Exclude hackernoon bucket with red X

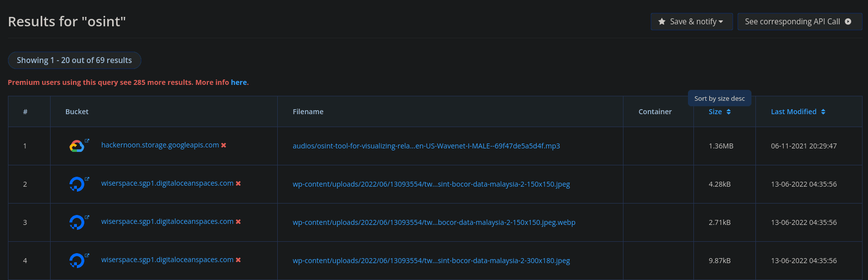(224, 145)
